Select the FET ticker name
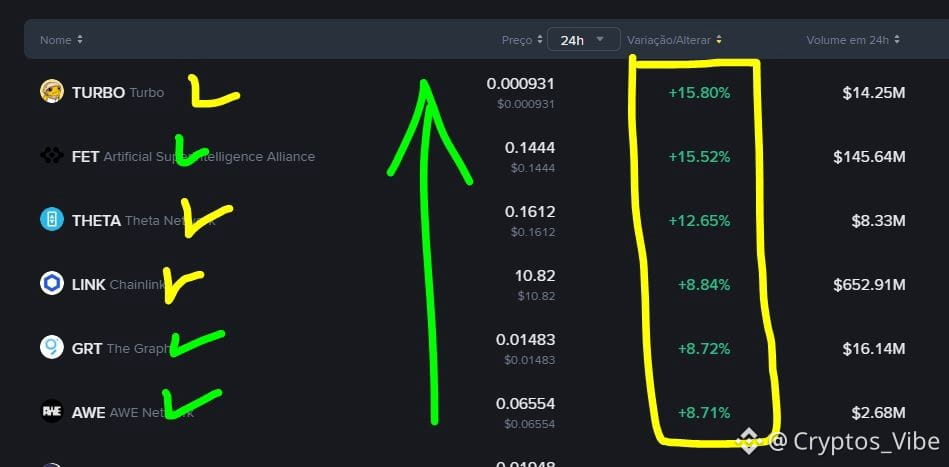 coord(85,157)
